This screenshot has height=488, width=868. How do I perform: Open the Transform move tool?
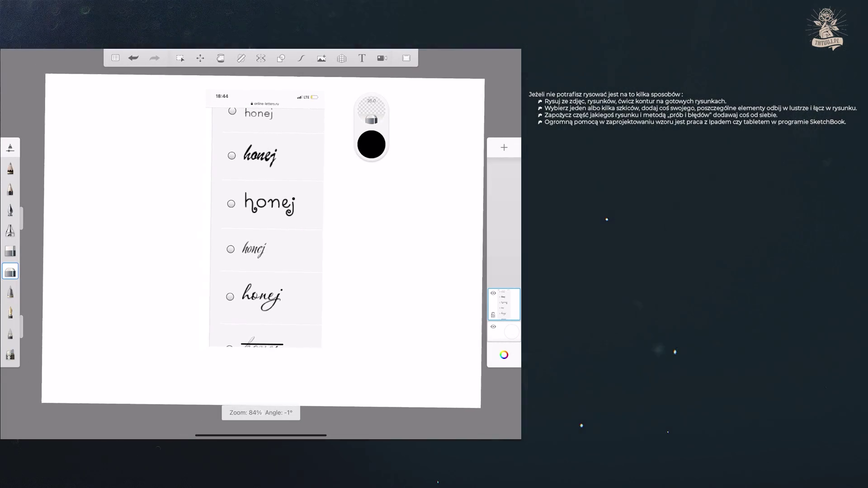point(200,58)
